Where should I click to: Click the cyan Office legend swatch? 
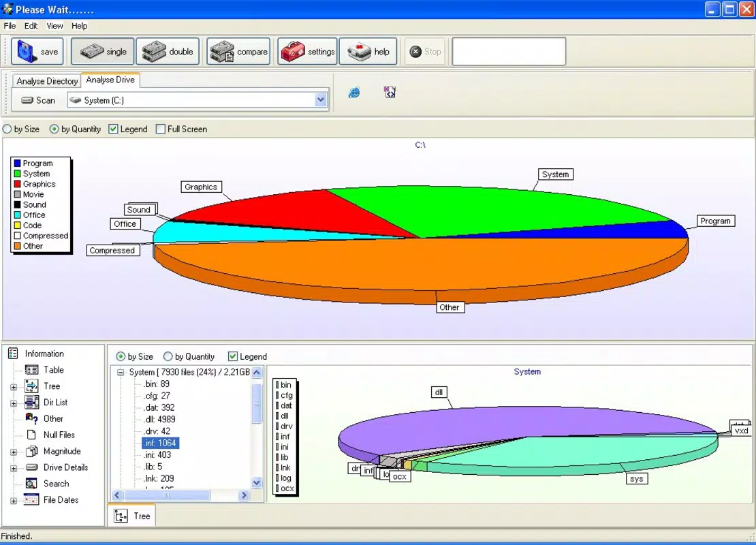[x=17, y=215]
